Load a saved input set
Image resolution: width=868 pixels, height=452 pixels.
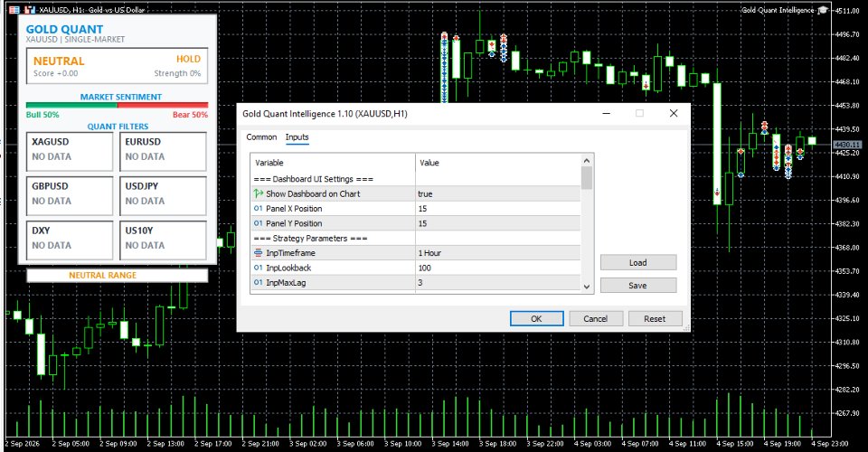(x=638, y=263)
